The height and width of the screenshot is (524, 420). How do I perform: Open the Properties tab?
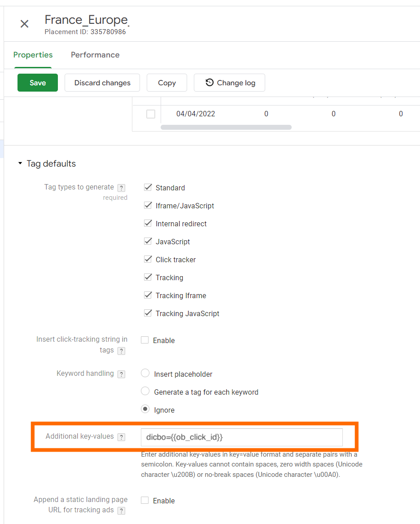coord(33,55)
